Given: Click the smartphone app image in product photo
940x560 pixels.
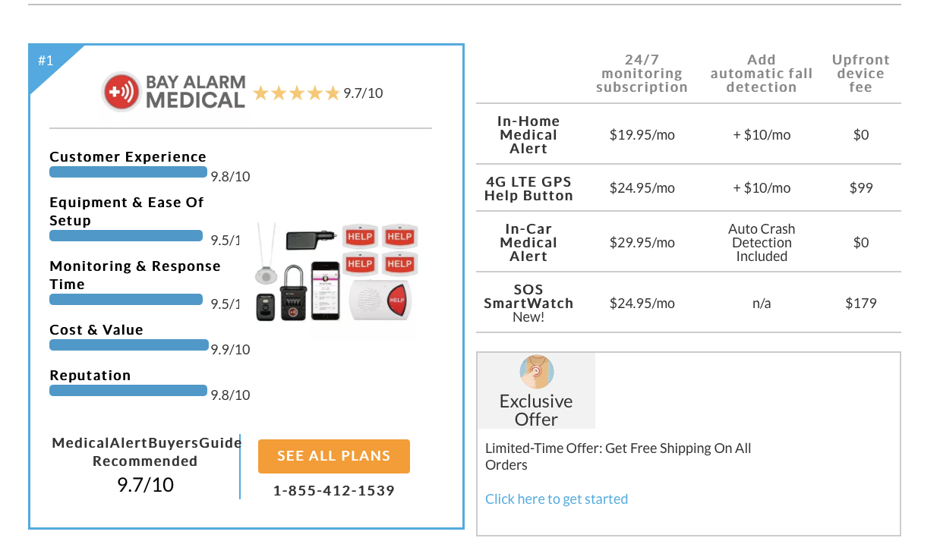Looking at the screenshot, I should [325, 291].
